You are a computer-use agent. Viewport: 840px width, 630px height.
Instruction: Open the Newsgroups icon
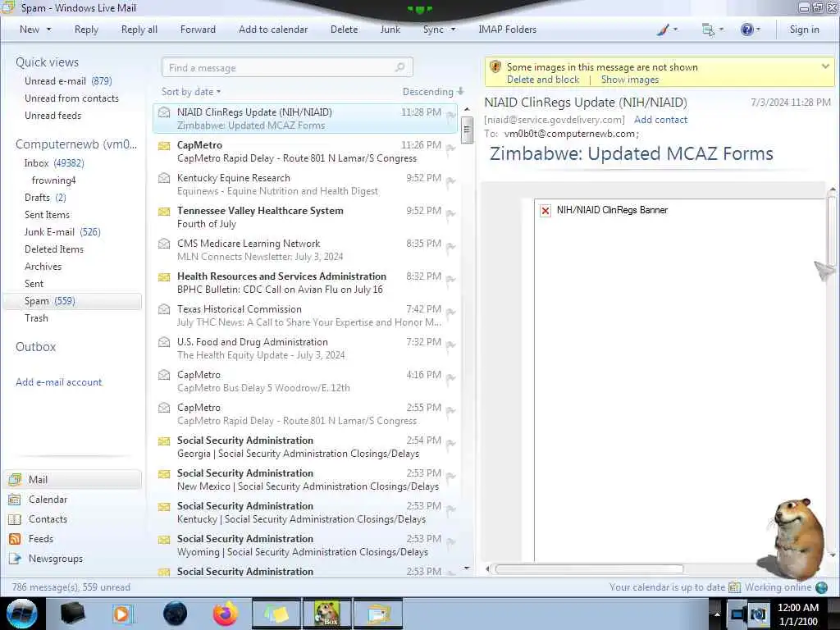(x=15, y=559)
